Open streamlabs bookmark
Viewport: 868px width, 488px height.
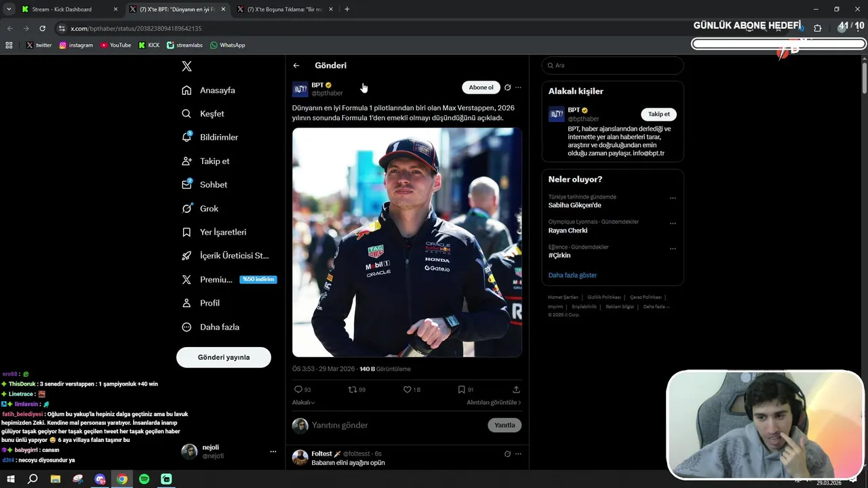click(x=184, y=45)
